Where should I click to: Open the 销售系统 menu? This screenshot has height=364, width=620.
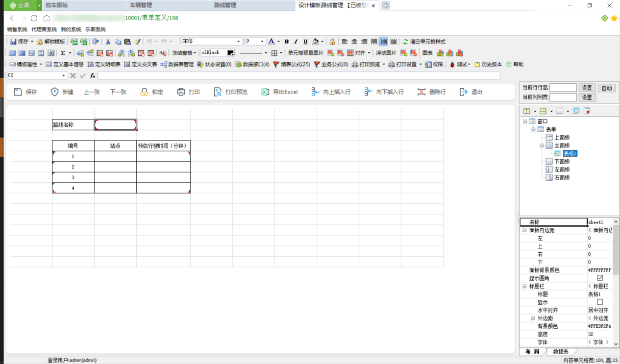(x=17, y=29)
